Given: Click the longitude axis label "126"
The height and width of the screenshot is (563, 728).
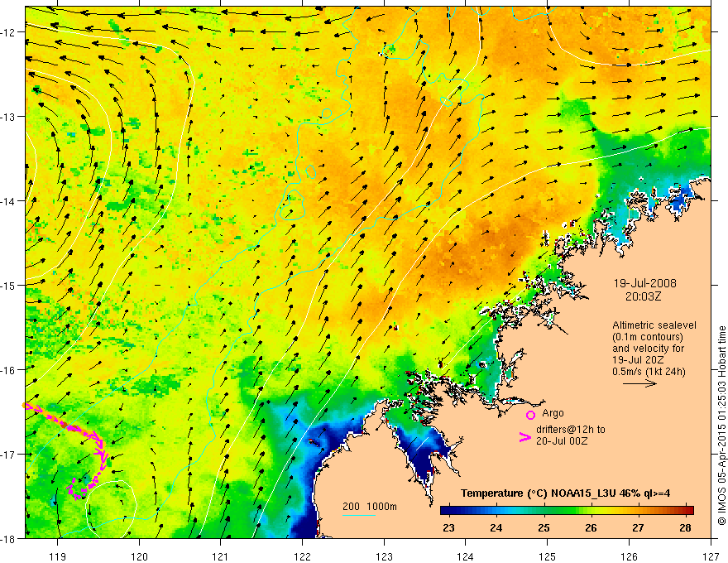Looking at the screenshot, I should 629,556.
